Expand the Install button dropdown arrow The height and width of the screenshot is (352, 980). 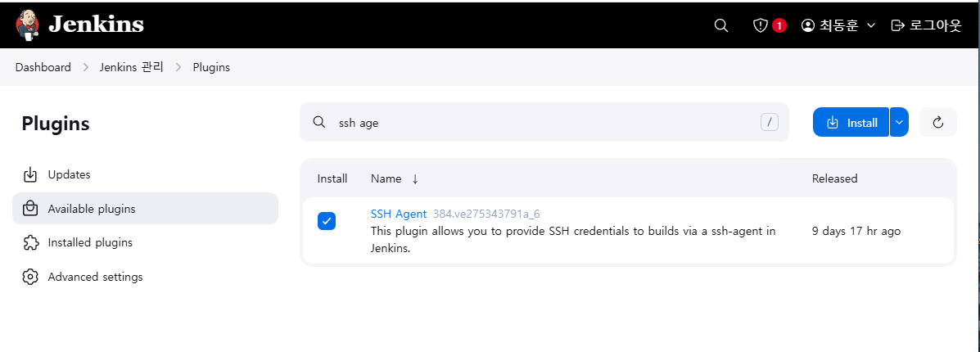pyautogui.click(x=899, y=123)
